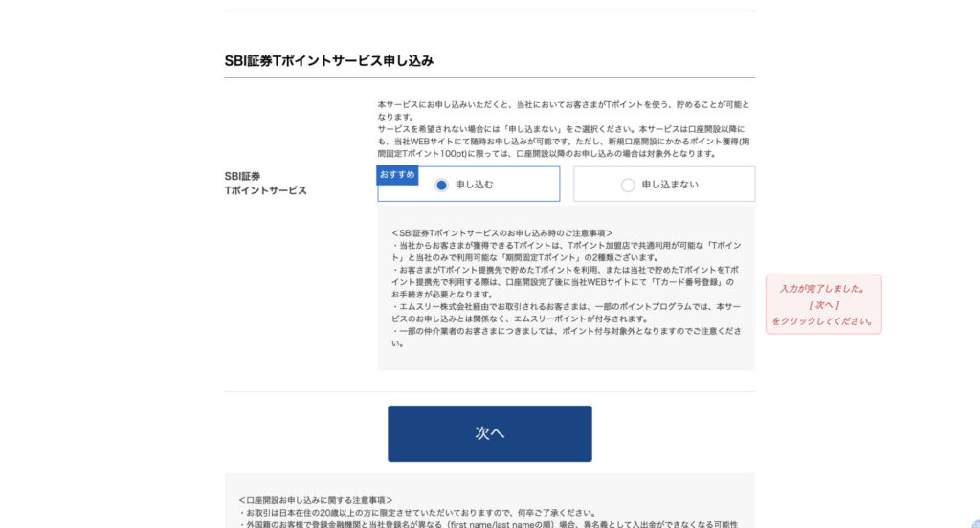The height and width of the screenshot is (528, 980).
Task: Click the SBI証券Tポイントサービス申し込み heading
Action: 329,60
